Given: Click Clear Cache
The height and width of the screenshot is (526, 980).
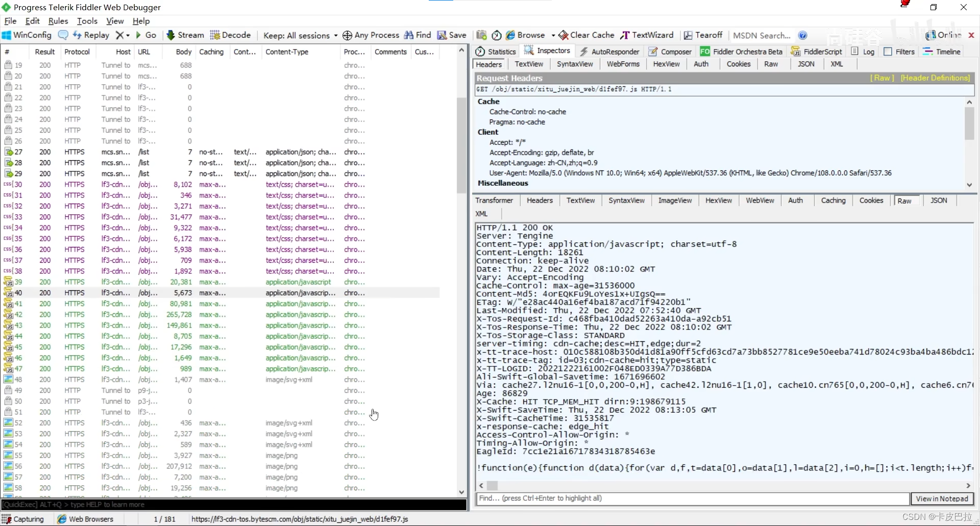Looking at the screenshot, I should [586, 35].
